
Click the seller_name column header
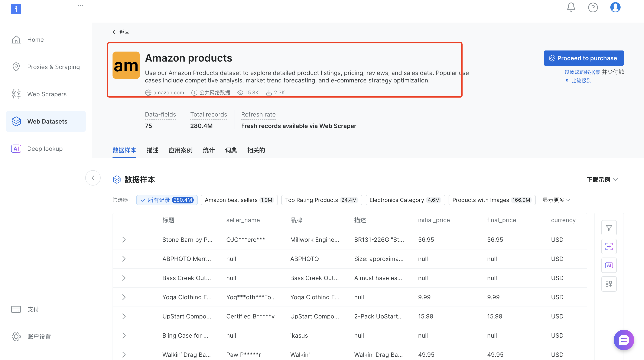coord(243,220)
